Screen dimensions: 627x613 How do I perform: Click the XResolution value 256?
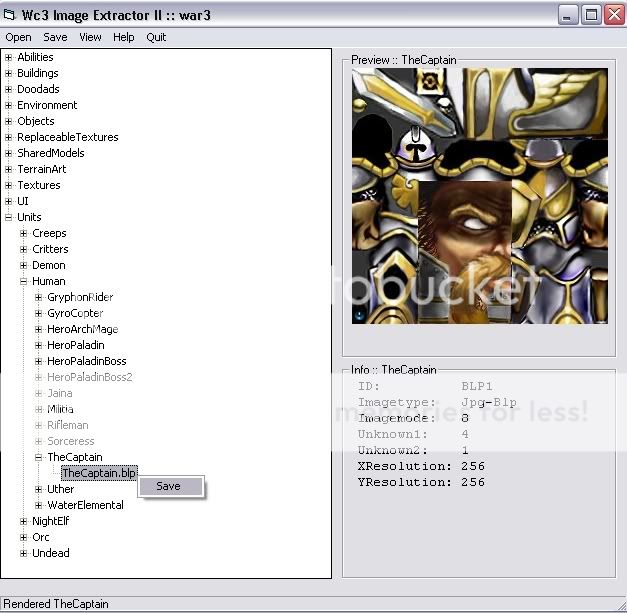tap(473, 466)
